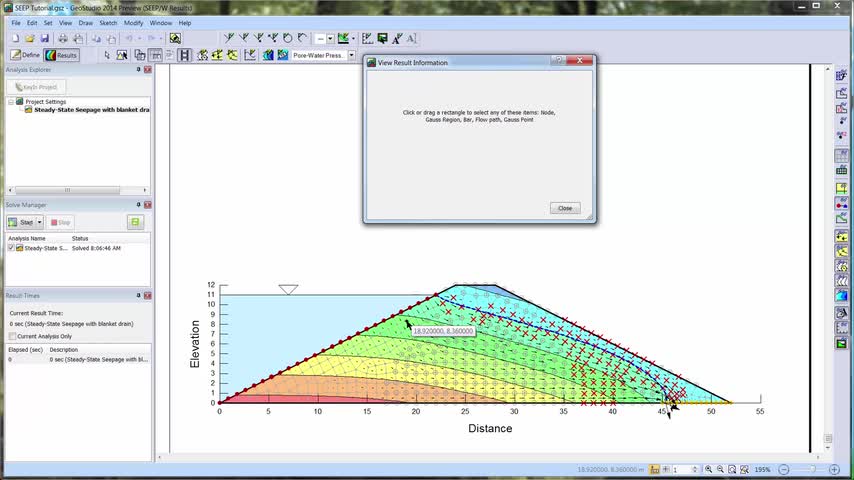Image resolution: width=854 pixels, height=480 pixels.
Task: Click the circle sketch tool icon
Action: coord(288,38)
